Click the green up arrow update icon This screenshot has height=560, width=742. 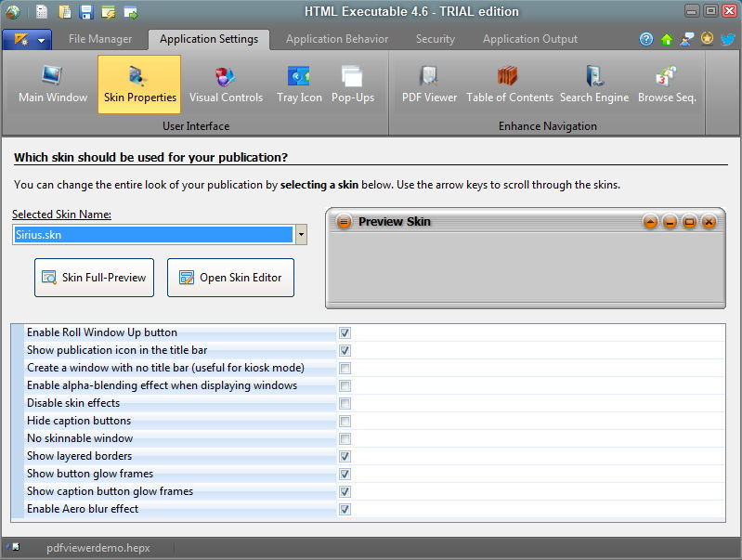coord(667,39)
